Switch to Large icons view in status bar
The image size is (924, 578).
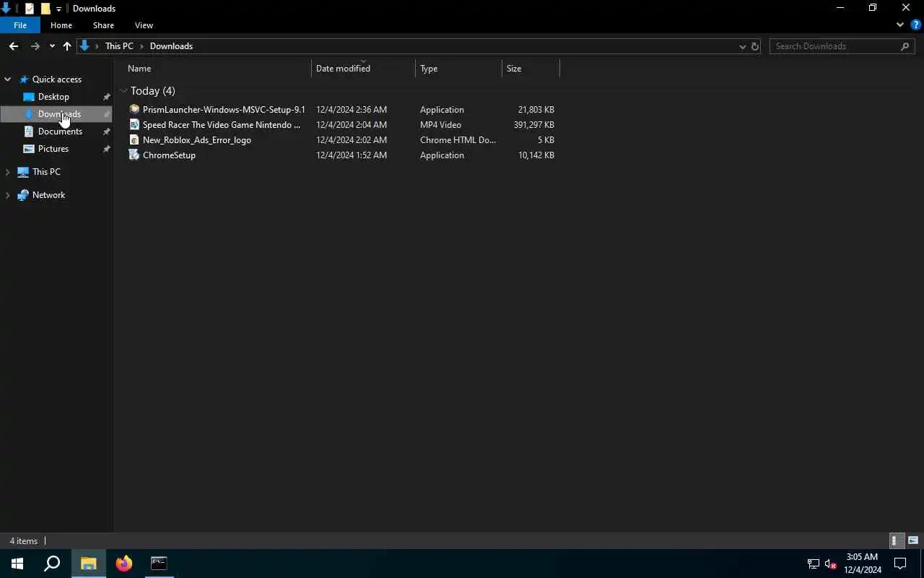913,540
